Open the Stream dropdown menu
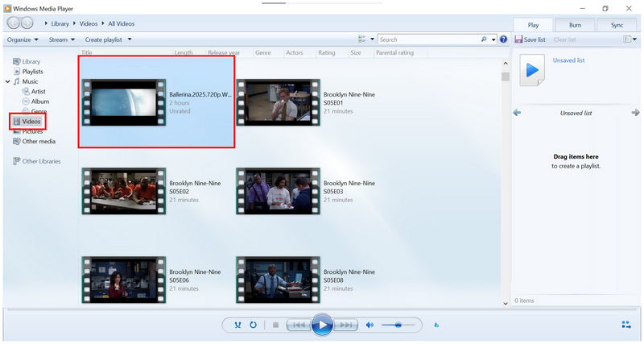 (x=62, y=39)
